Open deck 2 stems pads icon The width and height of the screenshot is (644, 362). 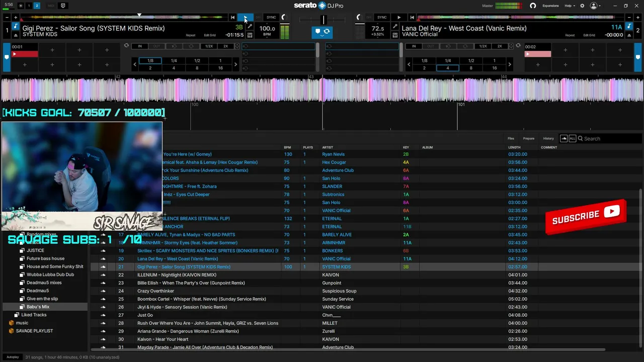[395, 35]
